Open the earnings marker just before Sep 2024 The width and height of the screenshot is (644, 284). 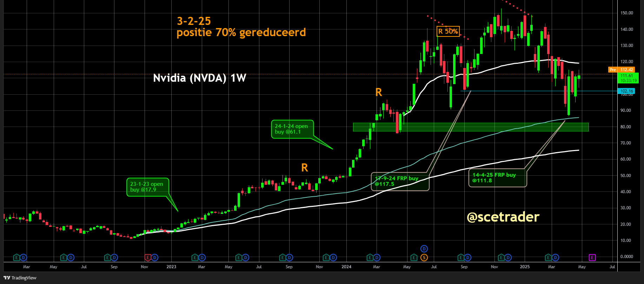click(461, 258)
